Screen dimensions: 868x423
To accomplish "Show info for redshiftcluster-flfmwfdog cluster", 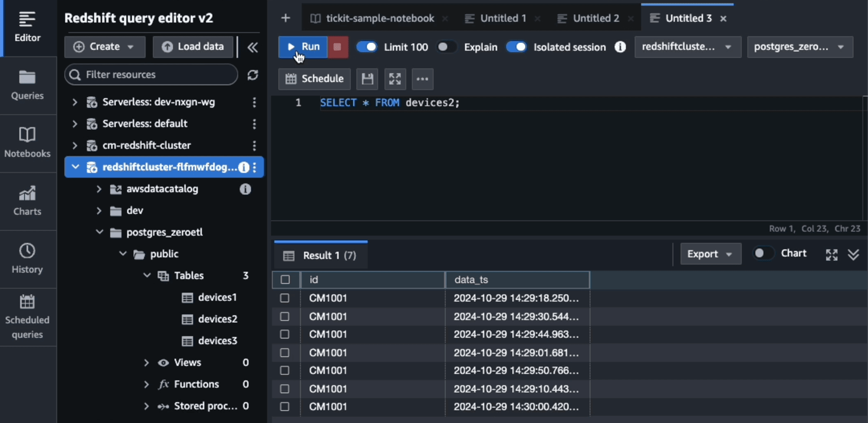I will tap(244, 167).
